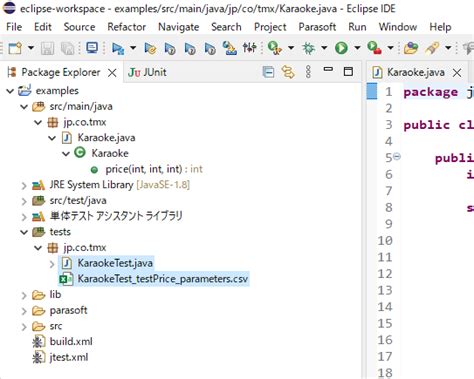Image resolution: width=474 pixels, height=379 pixels.
Task: Expand the KaraokeTest.java node
Action: tap(52, 264)
